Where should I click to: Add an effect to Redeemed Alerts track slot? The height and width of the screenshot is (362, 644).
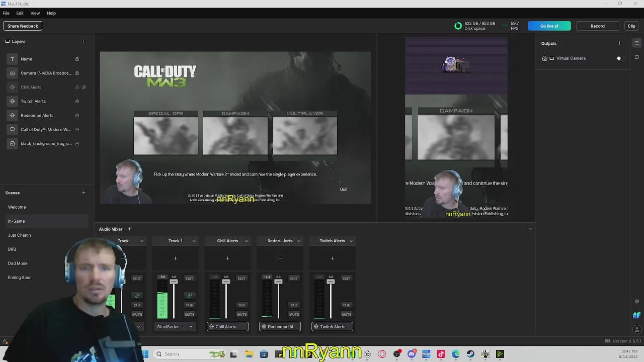coord(280,258)
